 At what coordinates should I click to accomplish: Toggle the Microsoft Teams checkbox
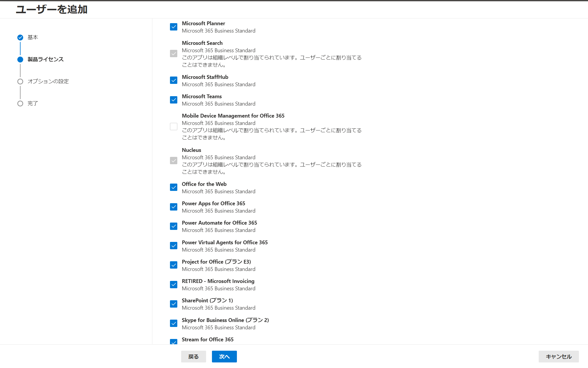pyautogui.click(x=173, y=100)
